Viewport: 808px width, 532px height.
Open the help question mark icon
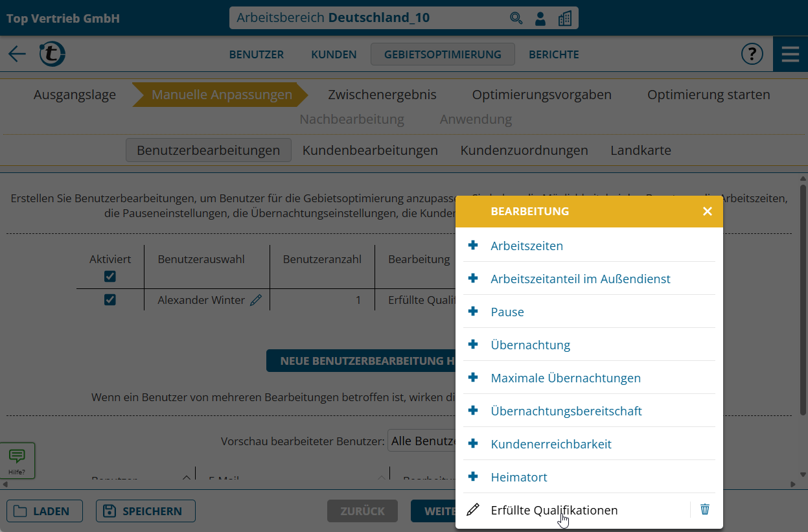point(752,54)
